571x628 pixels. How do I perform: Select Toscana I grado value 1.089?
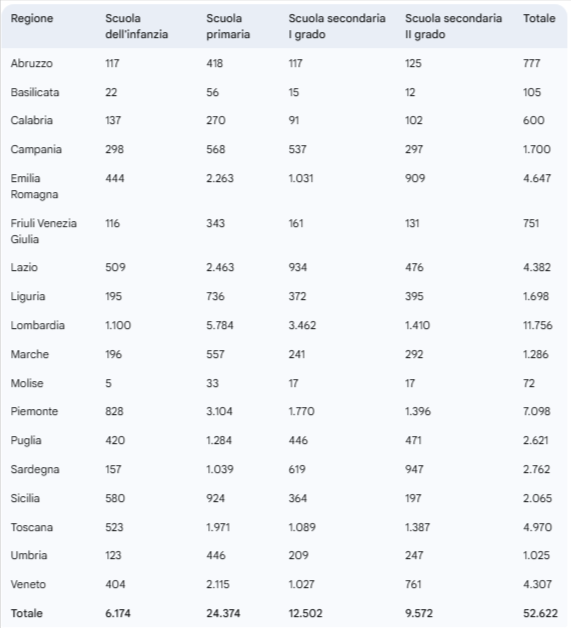tap(302, 527)
